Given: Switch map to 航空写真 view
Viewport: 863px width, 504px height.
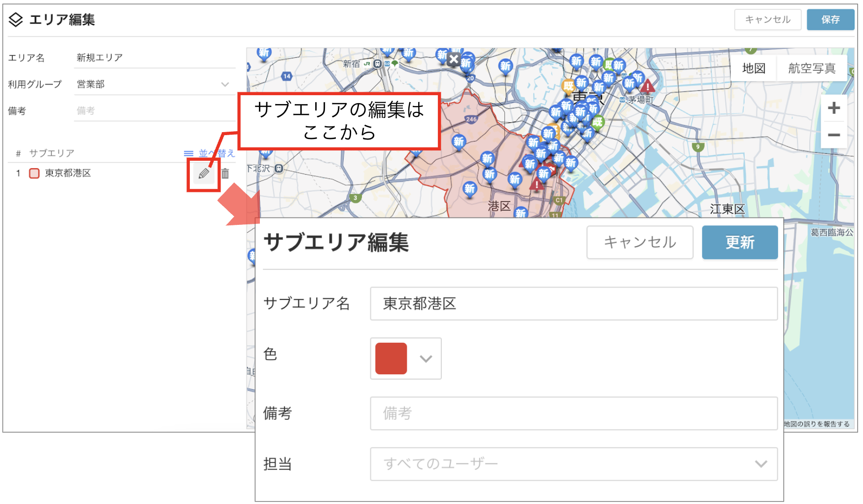Looking at the screenshot, I should 812,69.
